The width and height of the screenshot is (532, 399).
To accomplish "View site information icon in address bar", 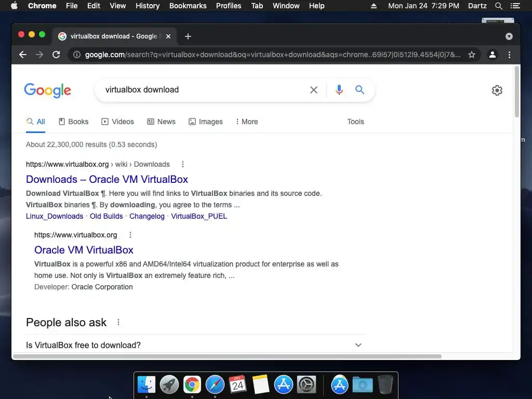I will [77, 55].
